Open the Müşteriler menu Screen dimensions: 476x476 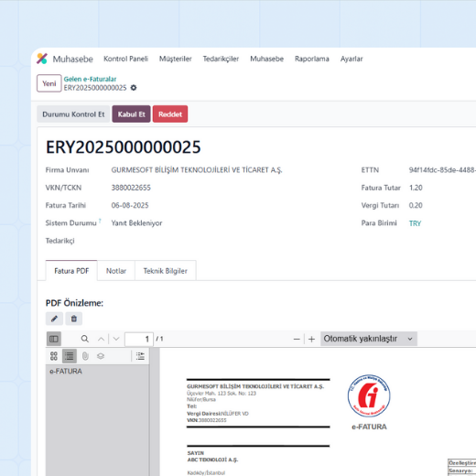tap(176, 59)
